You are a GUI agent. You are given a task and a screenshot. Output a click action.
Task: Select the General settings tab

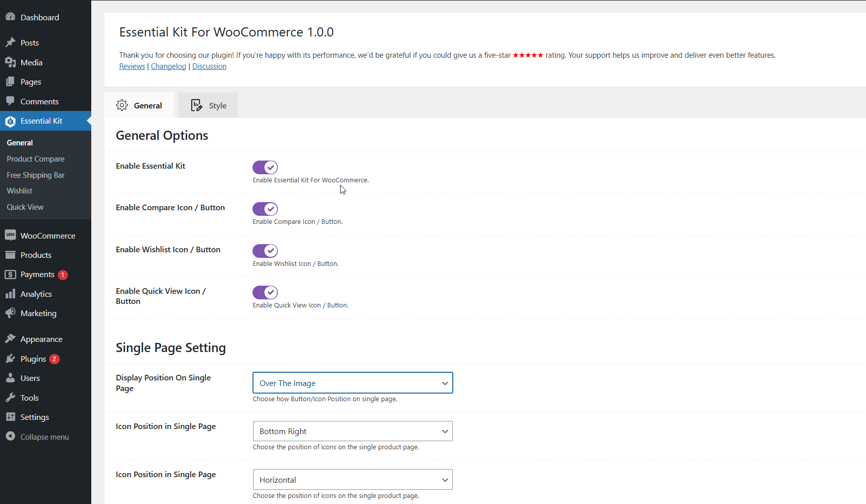tap(139, 105)
